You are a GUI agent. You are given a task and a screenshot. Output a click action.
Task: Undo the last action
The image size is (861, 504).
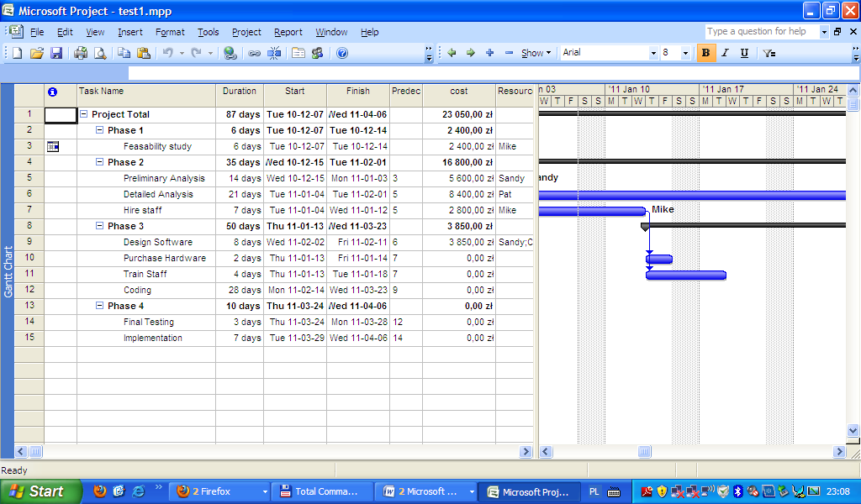point(168,53)
